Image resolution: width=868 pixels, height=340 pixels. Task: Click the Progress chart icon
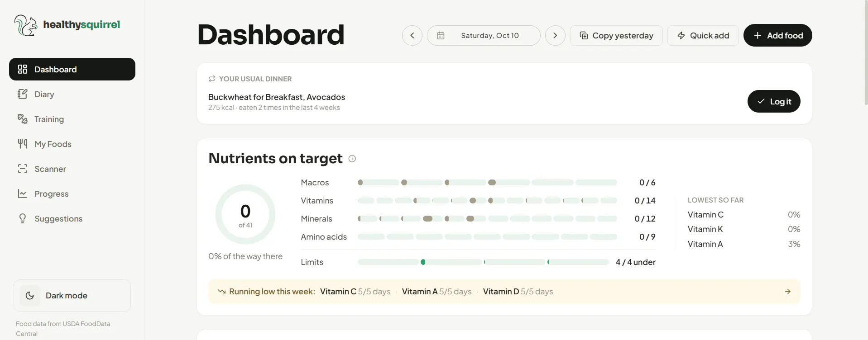tap(22, 194)
